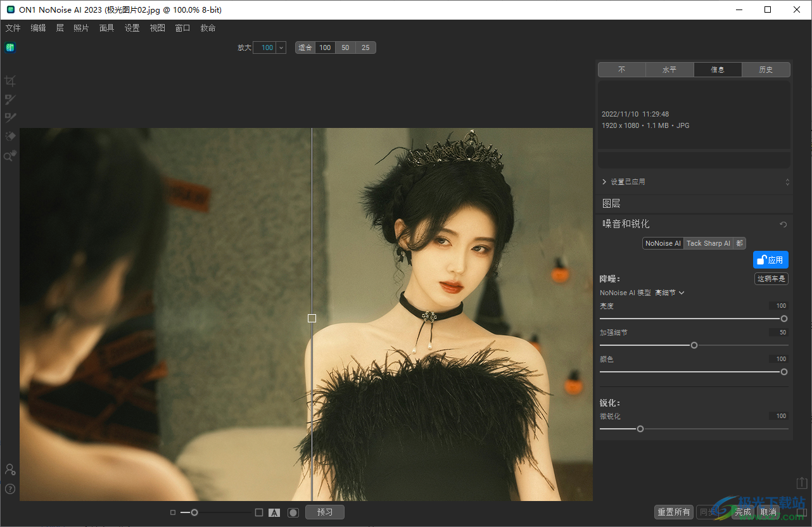
Task: Toggle the A compare view button
Action: (274, 512)
